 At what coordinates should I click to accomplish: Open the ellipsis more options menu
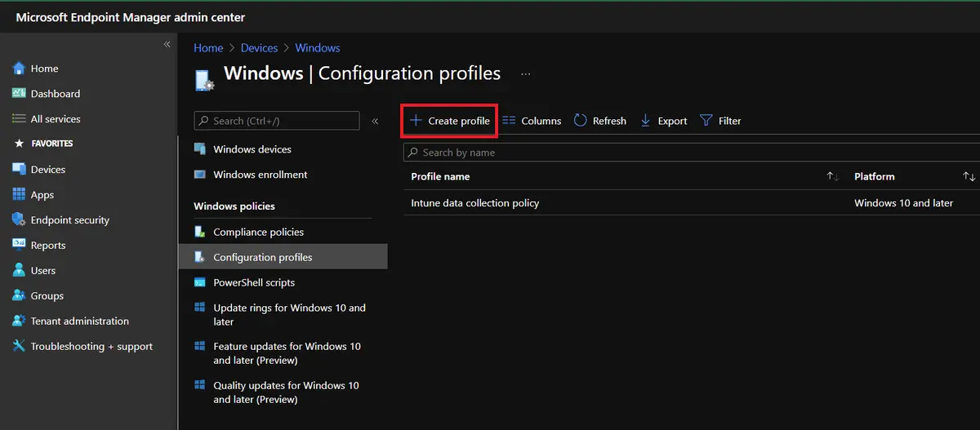click(525, 73)
